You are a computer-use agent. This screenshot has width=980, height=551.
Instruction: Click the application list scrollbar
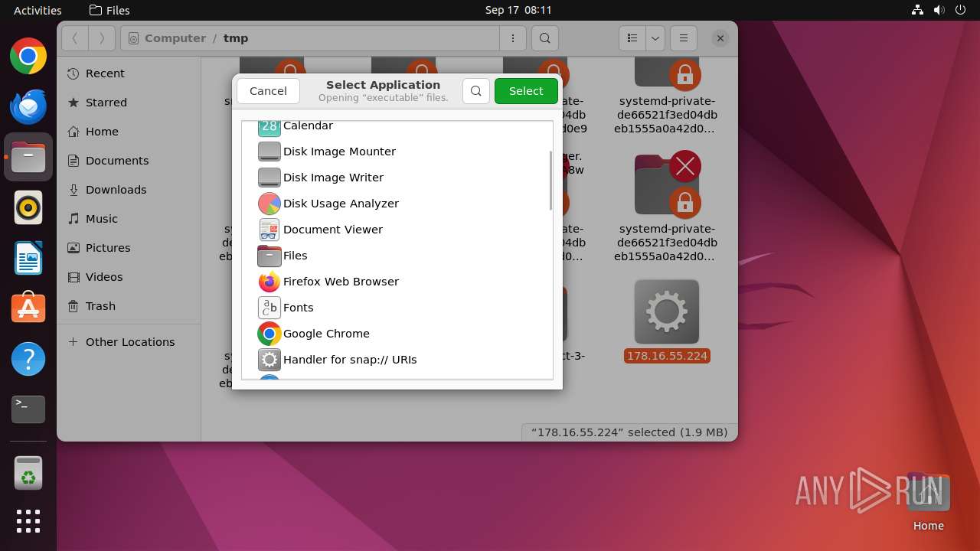pos(550,181)
